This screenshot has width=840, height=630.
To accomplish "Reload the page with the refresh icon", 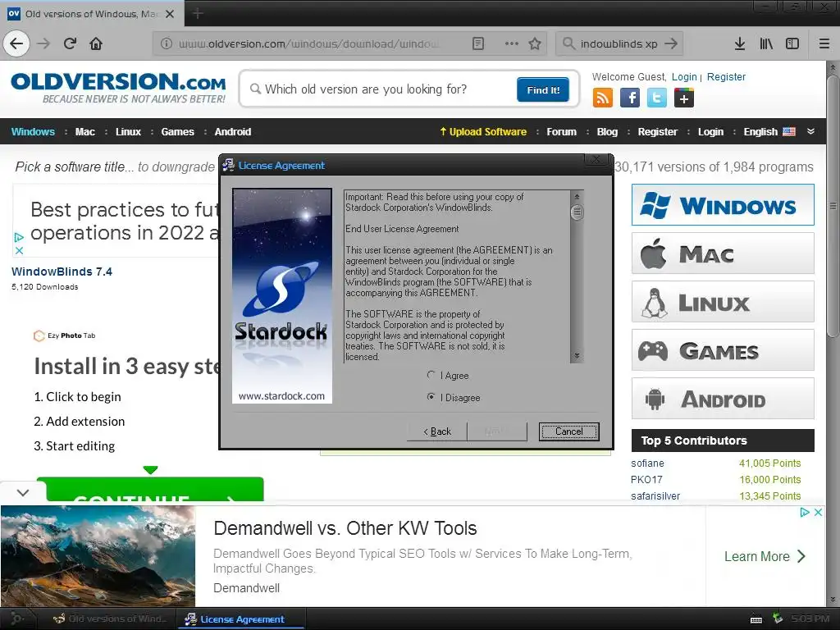I will click(x=71, y=43).
